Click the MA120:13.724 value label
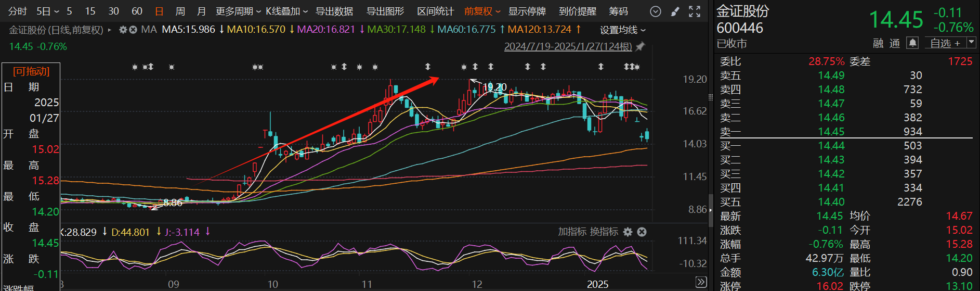 tap(539, 30)
